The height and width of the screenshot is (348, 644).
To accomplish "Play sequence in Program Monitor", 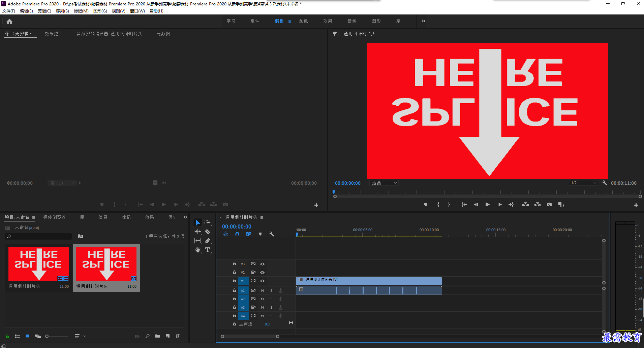I will point(487,205).
